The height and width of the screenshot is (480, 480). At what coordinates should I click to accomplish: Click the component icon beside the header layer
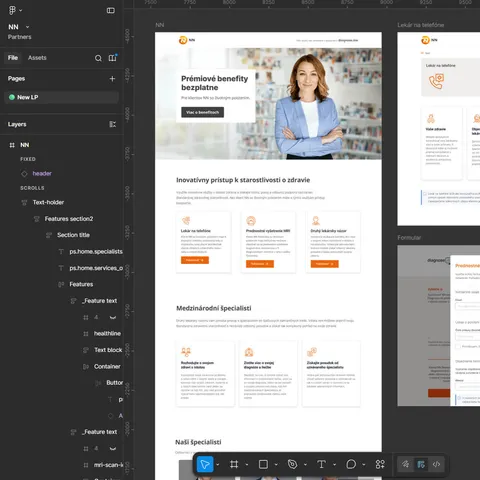pos(24,174)
